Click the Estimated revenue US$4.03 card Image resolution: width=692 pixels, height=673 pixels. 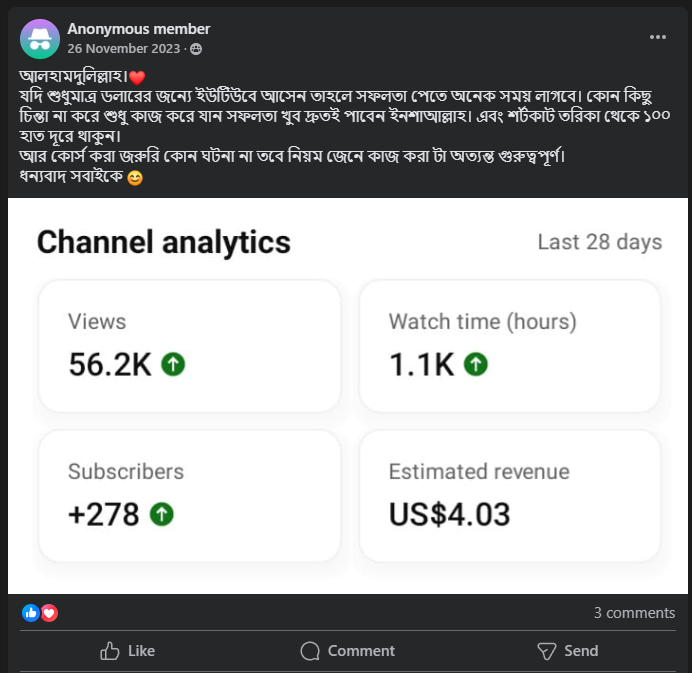509,495
